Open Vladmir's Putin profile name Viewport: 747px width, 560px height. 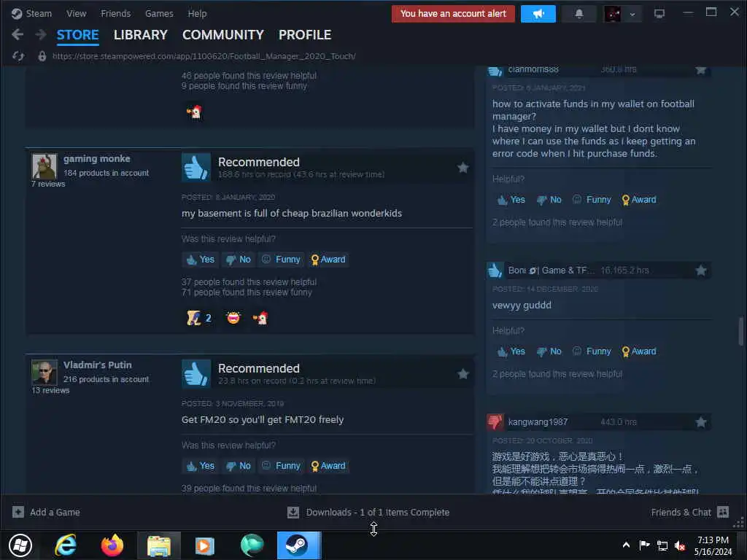[98, 365]
